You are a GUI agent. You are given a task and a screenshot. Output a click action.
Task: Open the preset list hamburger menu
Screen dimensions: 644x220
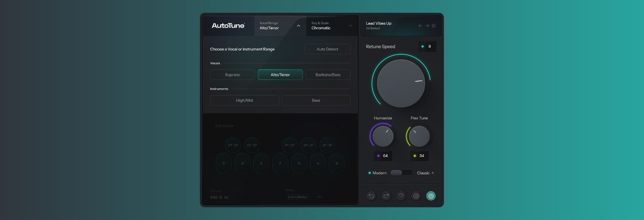pos(433,26)
